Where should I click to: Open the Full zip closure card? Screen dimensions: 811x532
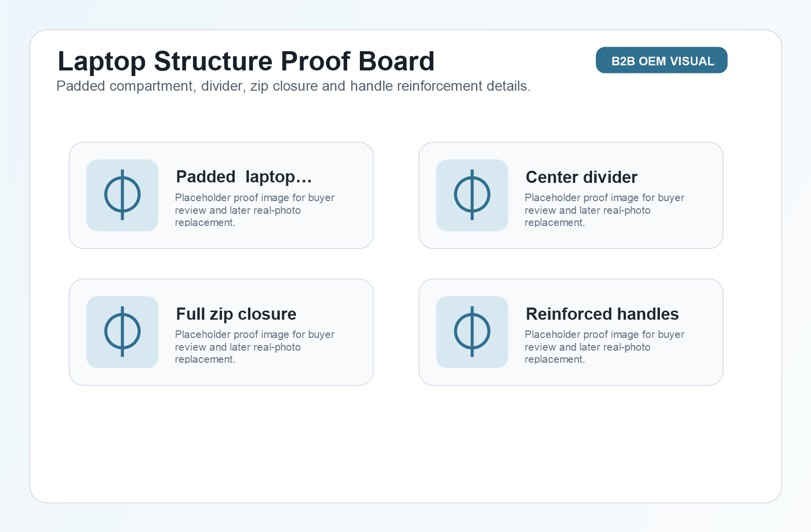pyautogui.click(x=221, y=332)
